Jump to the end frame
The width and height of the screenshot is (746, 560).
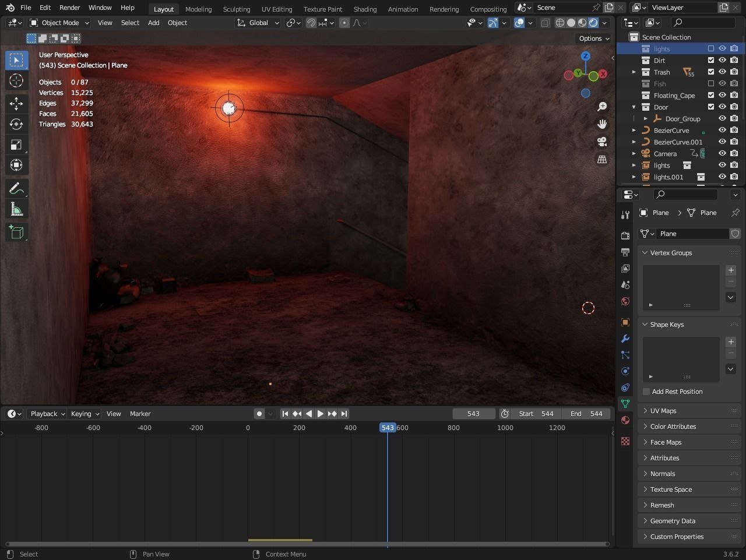coord(344,414)
